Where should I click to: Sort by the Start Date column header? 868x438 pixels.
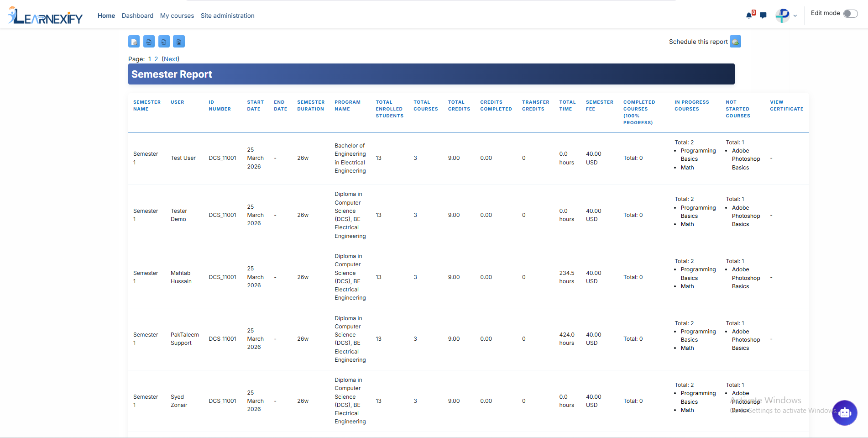tap(256, 106)
